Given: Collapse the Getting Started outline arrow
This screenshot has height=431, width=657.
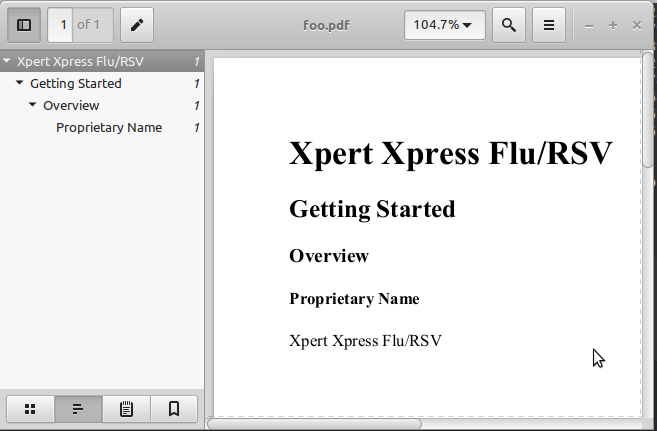Looking at the screenshot, I should 20,83.
